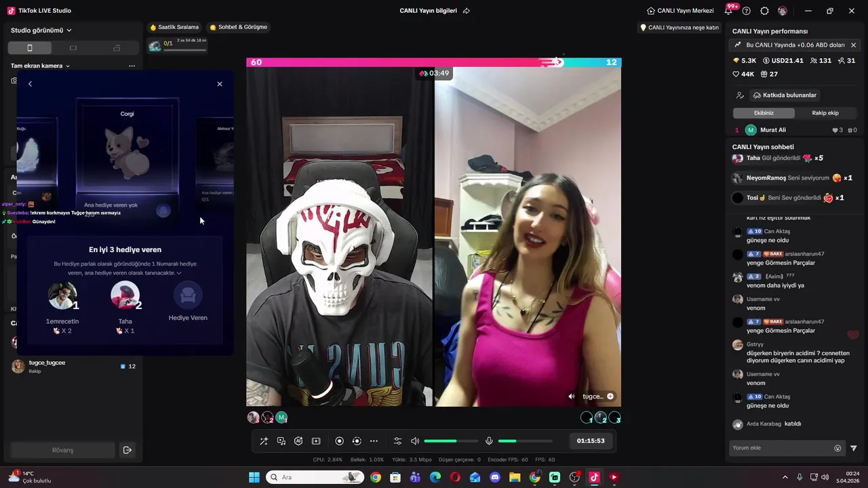
Task: Click the exit icon beside Rövanş
Action: pyautogui.click(x=127, y=450)
